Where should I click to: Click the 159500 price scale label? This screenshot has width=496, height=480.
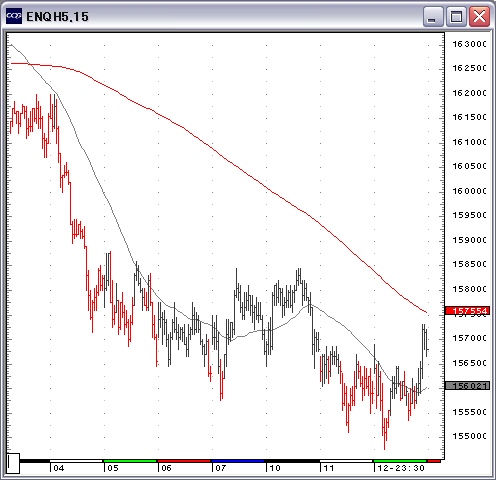[469, 215]
